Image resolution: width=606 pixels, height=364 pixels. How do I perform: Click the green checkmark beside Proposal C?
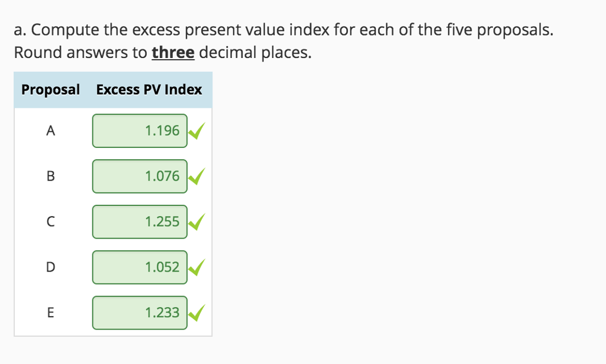click(198, 222)
